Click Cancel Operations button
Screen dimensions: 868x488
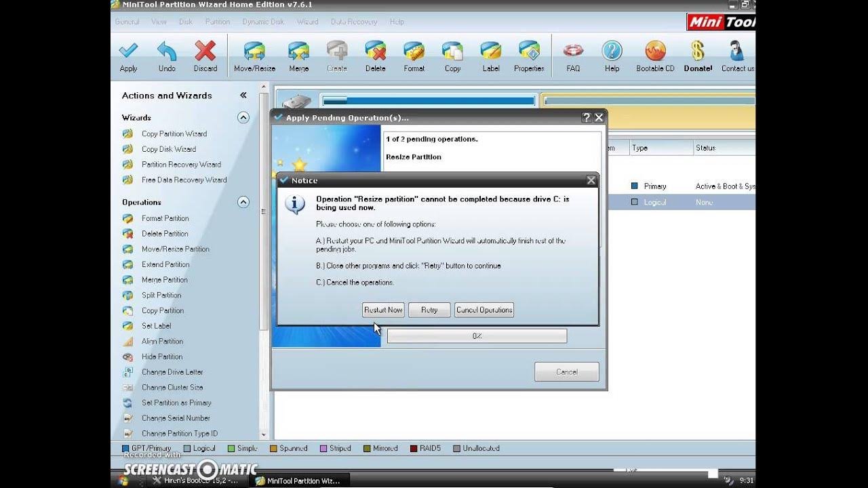(x=484, y=310)
